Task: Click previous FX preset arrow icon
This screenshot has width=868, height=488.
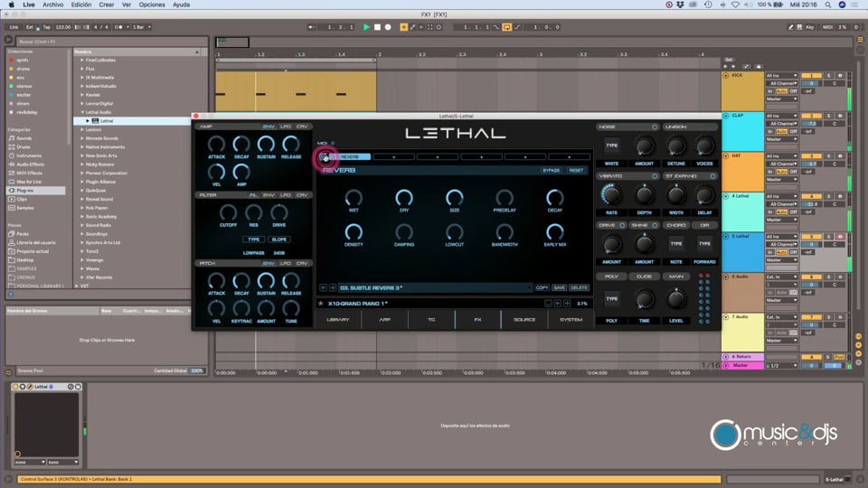Action: pyautogui.click(x=323, y=287)
